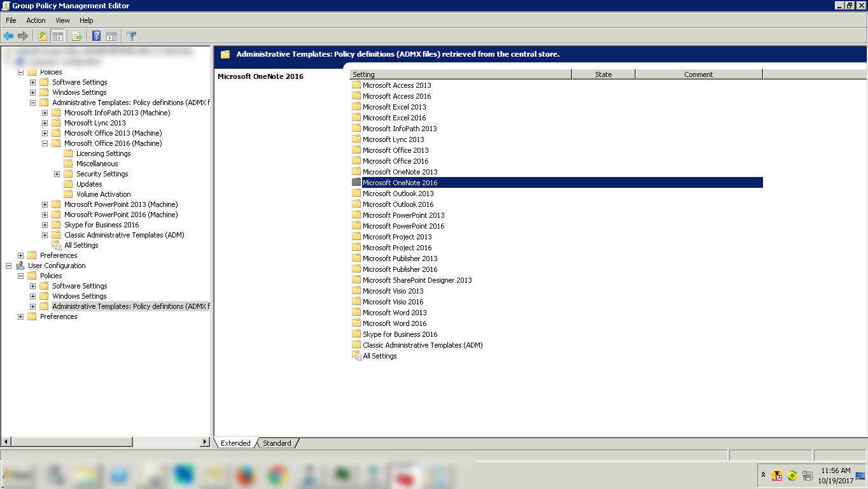This screenshot has height=489, width=868.
Task: Switch to the Standard tab
Action: [277, 443]
